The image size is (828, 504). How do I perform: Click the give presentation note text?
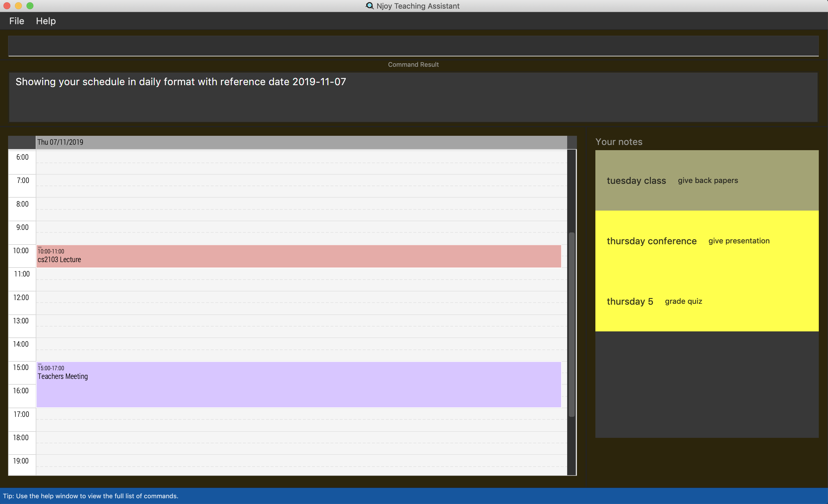pyautogui.click(x=739, y=241)
